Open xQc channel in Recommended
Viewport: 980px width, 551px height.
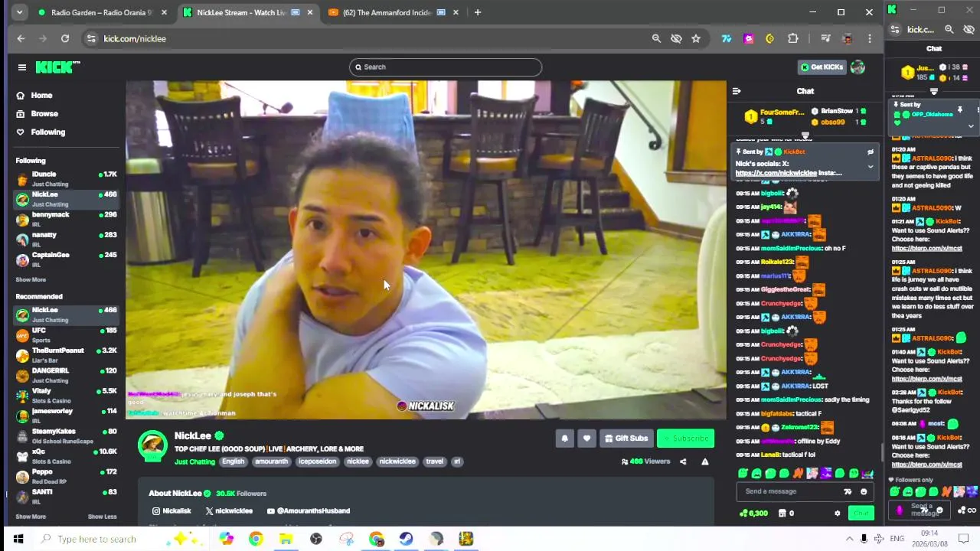[66, 455]
